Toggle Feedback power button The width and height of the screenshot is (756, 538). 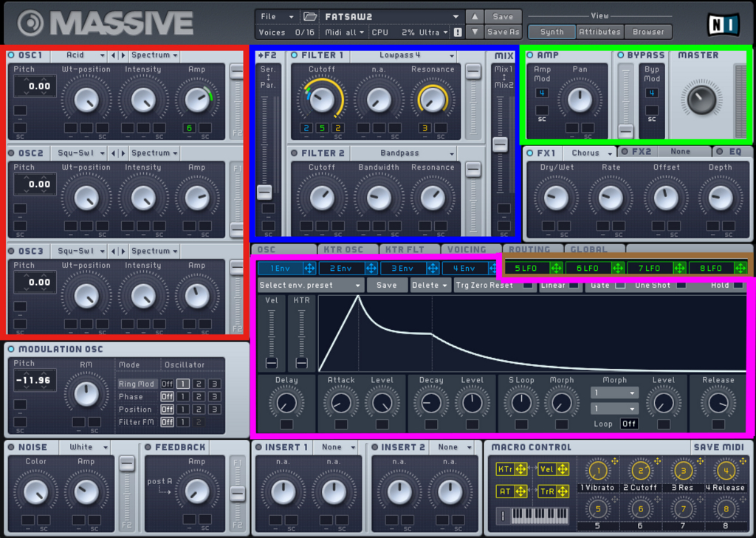[x=148, y=447]
